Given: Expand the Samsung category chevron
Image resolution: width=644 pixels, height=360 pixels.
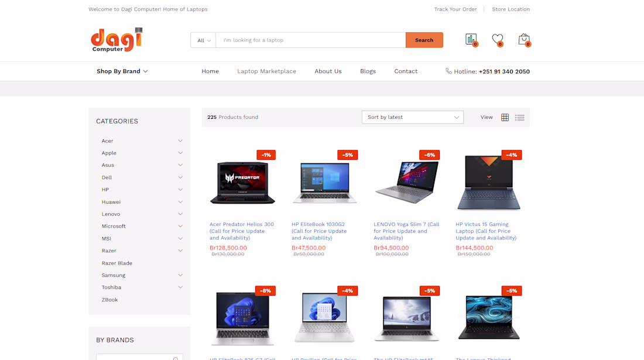Looking at the screenshot, I should tap(180, 275).
